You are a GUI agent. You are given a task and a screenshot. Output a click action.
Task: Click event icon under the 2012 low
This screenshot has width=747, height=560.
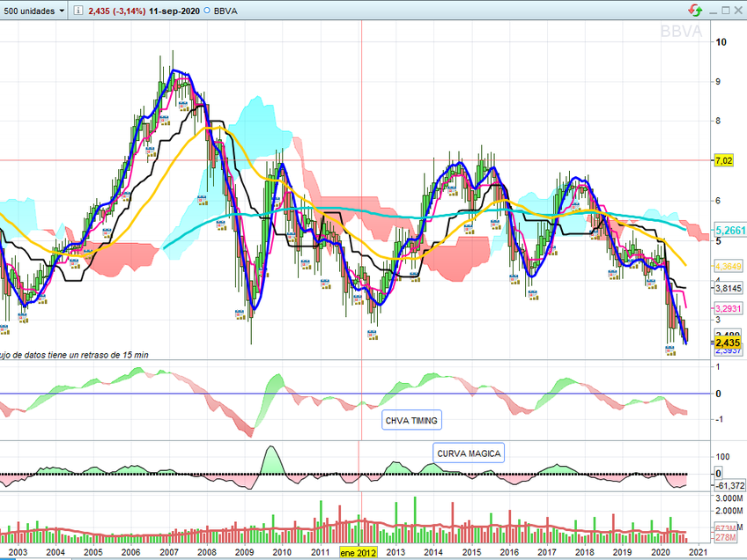tap(373, 335)
